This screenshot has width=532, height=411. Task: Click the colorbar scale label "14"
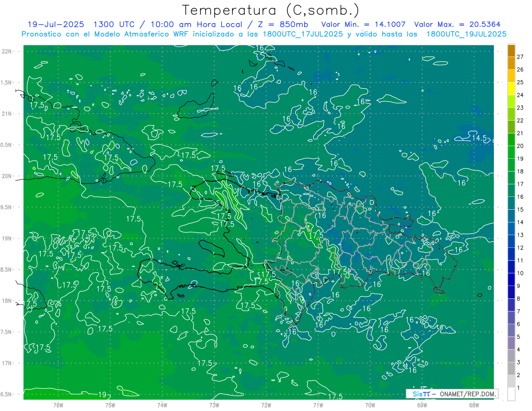pyautogui.click(x=520, y=222)
